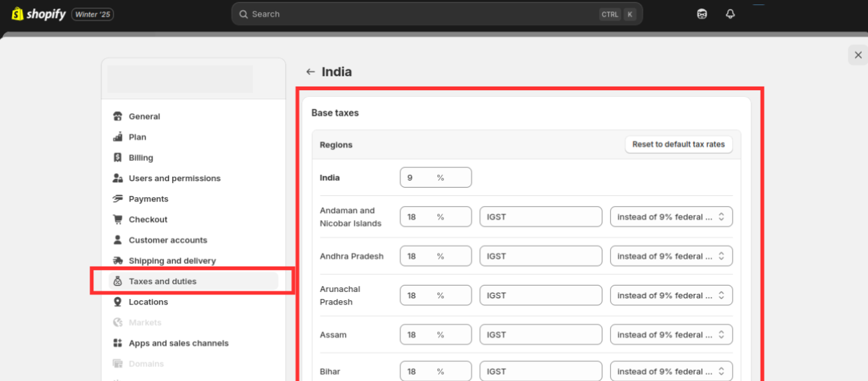Click the IGST tax name field for Assam
Image resolution: width=868 pixels, height=381 pixels.
[540, 334]
